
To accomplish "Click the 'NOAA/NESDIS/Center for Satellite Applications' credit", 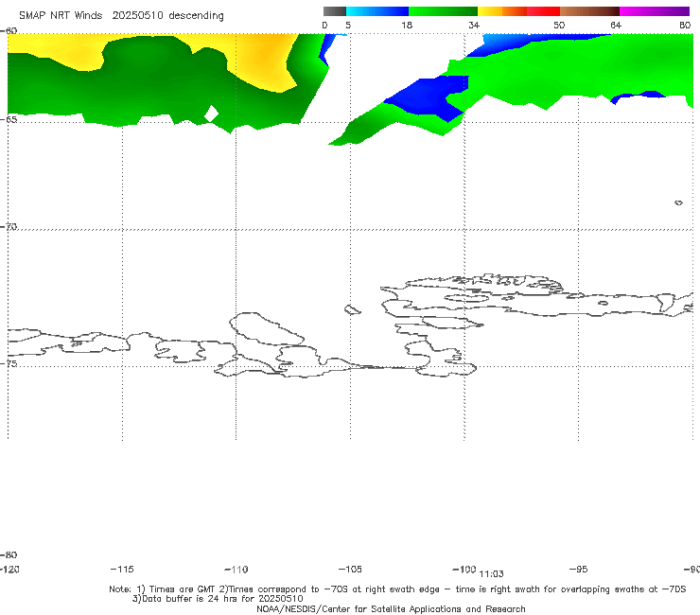I will pos(391,608).
